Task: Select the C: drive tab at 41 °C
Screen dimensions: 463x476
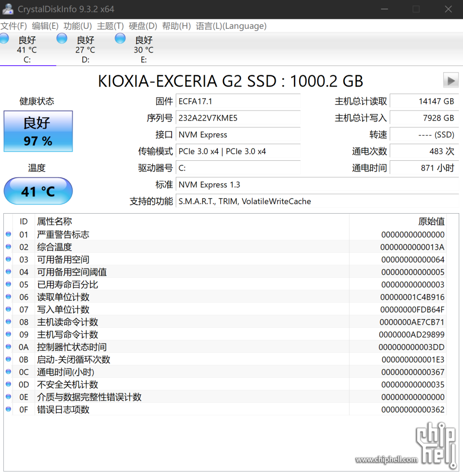Action: (27, 49)
